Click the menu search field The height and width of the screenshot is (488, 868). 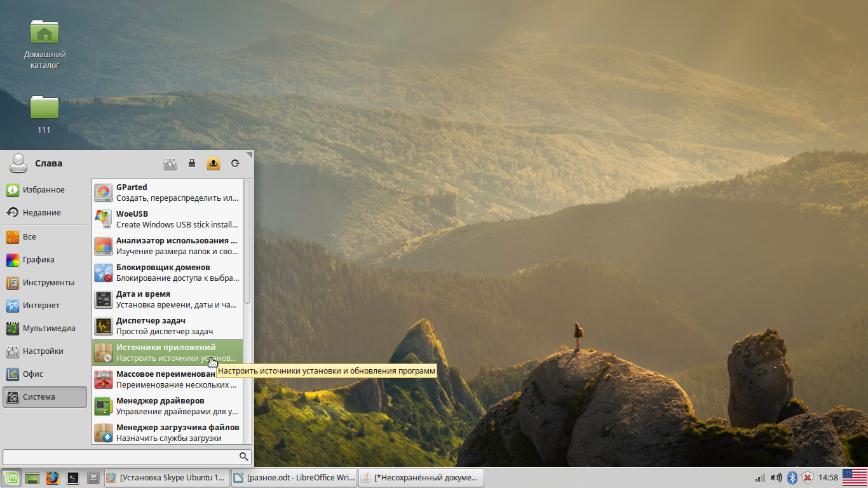(121, 457)
